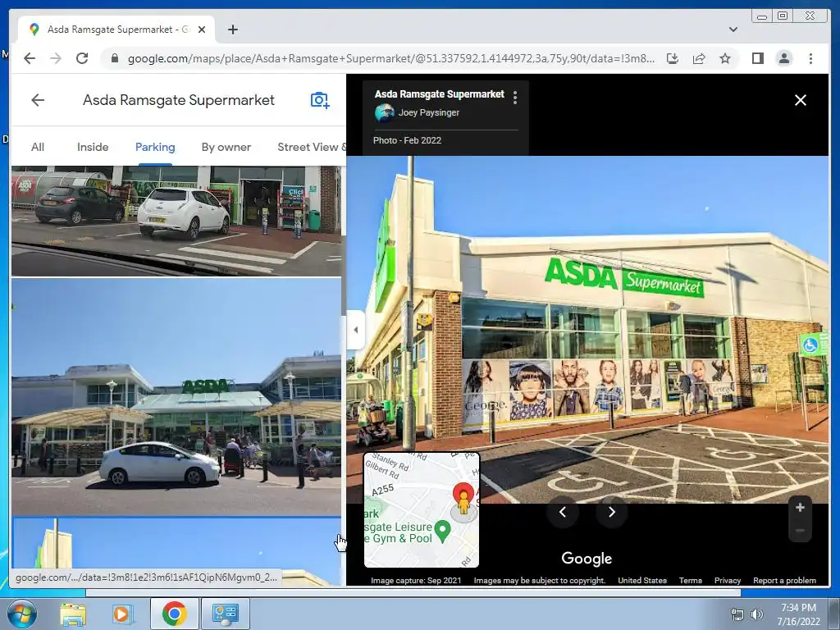Click the browser back arrow button
The image size is (840, 630).
click(30, 58)
